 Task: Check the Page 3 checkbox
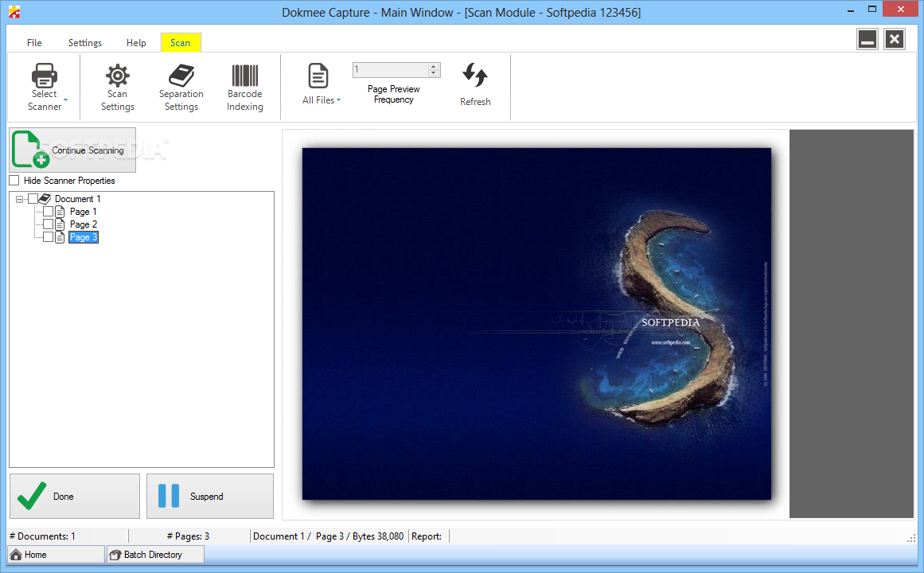(49, 238)
